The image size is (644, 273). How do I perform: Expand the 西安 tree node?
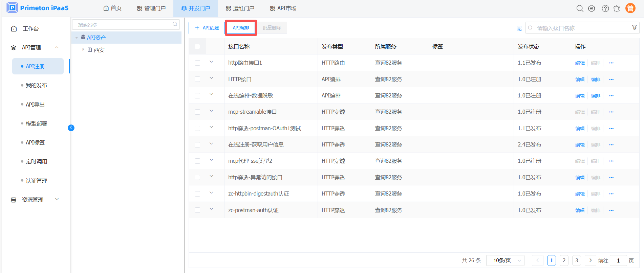coord(83,50)
